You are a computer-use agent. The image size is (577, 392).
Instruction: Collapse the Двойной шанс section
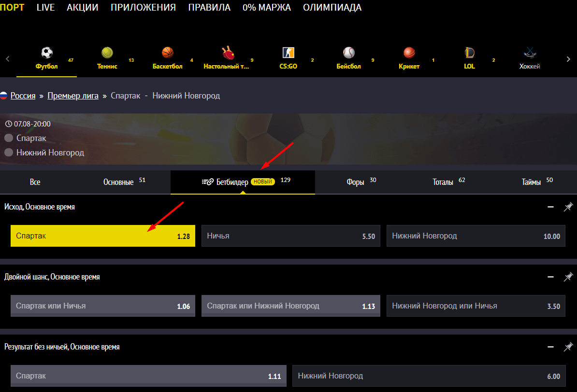point(550,277)
